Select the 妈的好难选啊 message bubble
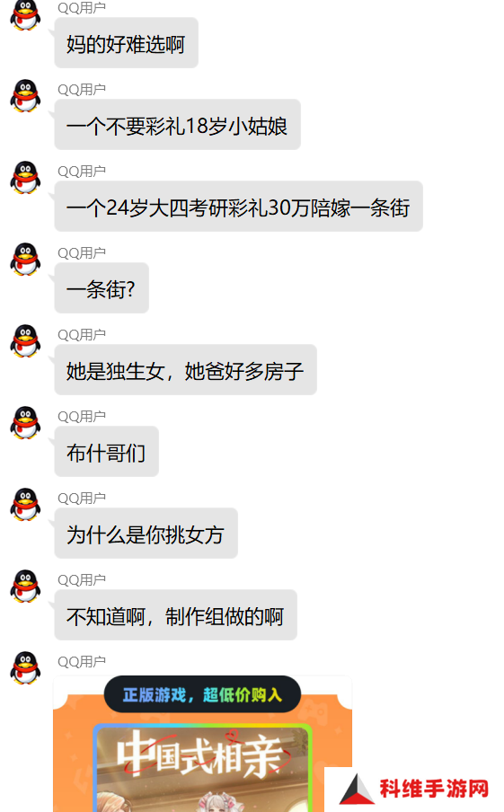 click(126, 43)
